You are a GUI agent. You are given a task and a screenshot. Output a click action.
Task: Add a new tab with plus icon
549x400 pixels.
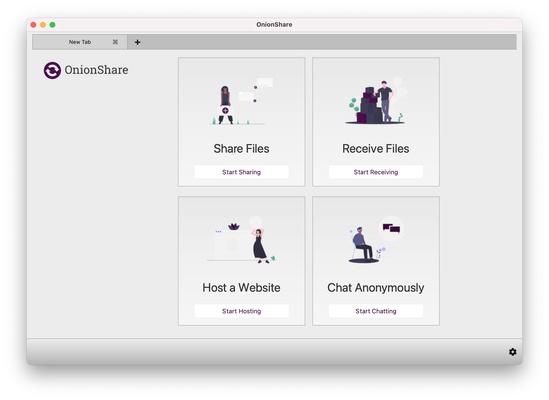(137, 42)
